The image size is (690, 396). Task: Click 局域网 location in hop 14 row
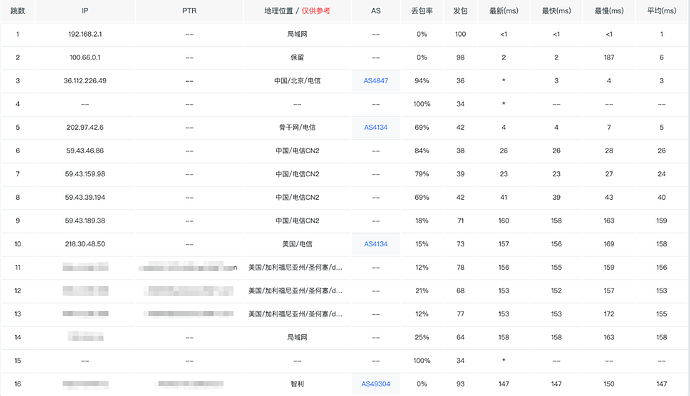(297, 337)
